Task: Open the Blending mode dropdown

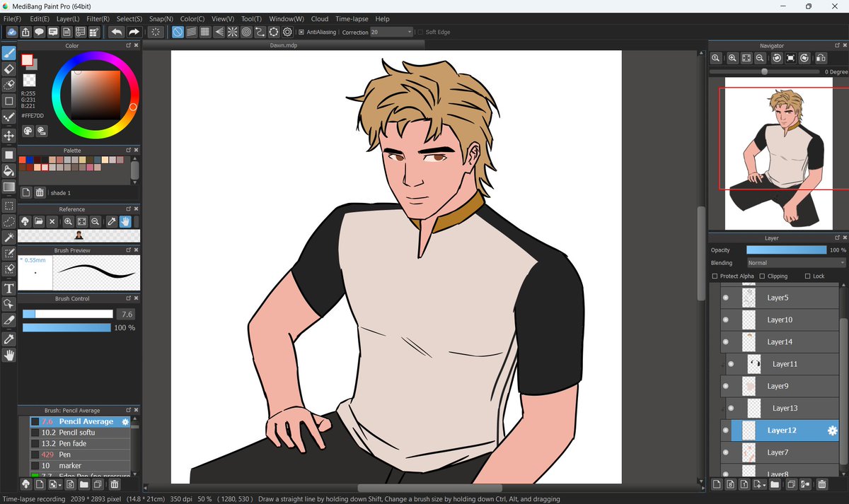Action: (796, 262)
